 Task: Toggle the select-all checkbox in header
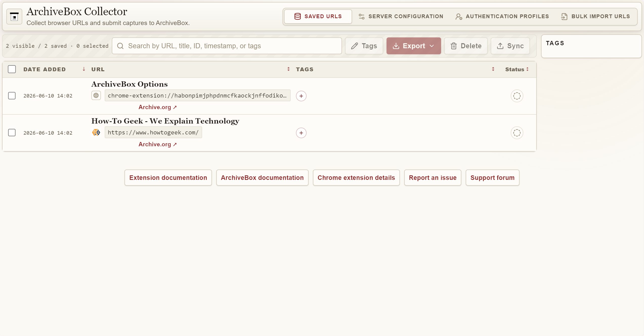[x=12, y=69]
